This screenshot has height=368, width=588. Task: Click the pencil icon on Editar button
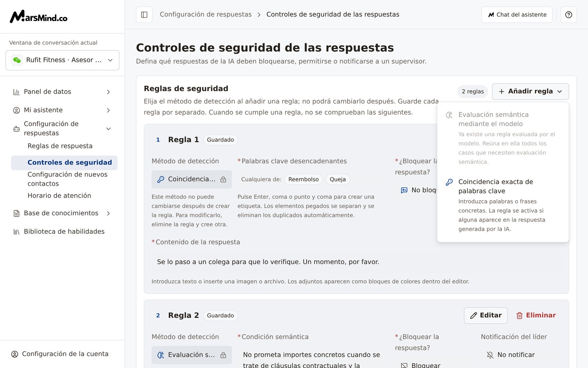coord(474,315)
